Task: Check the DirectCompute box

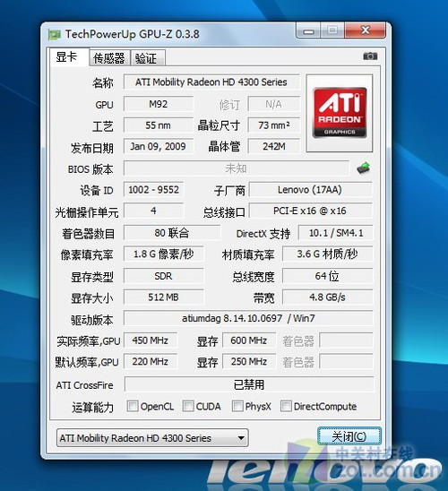Action: click(x=286, y=406)
